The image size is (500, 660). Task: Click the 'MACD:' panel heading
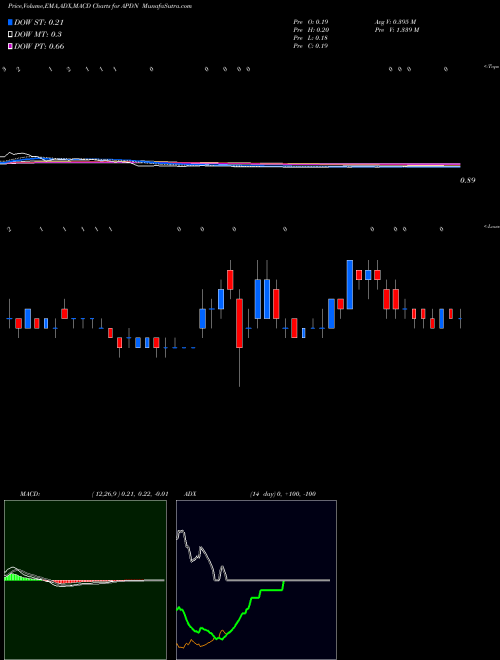click(x=30, y=494)
